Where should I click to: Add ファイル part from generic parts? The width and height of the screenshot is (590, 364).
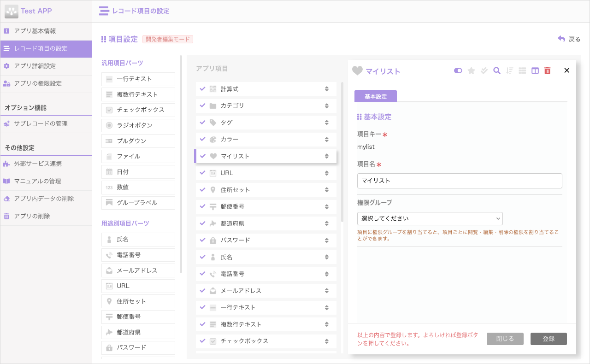coord(138,156)
